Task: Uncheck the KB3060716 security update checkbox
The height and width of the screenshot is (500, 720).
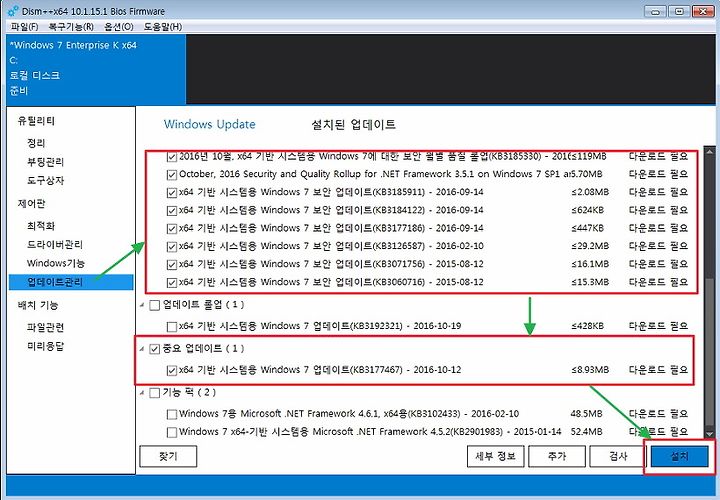Action: 172,283
